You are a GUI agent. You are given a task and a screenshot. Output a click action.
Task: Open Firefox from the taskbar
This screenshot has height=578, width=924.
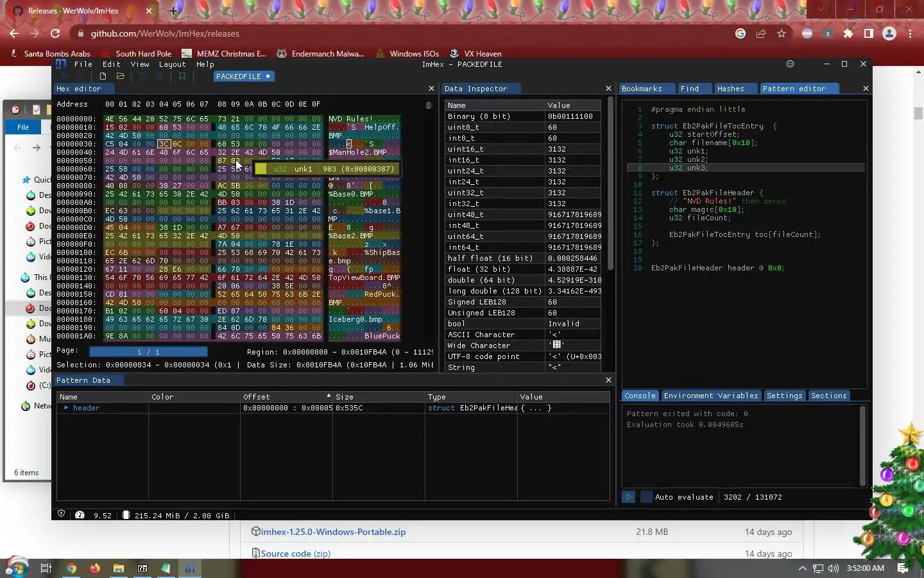[x=95, y=568]
